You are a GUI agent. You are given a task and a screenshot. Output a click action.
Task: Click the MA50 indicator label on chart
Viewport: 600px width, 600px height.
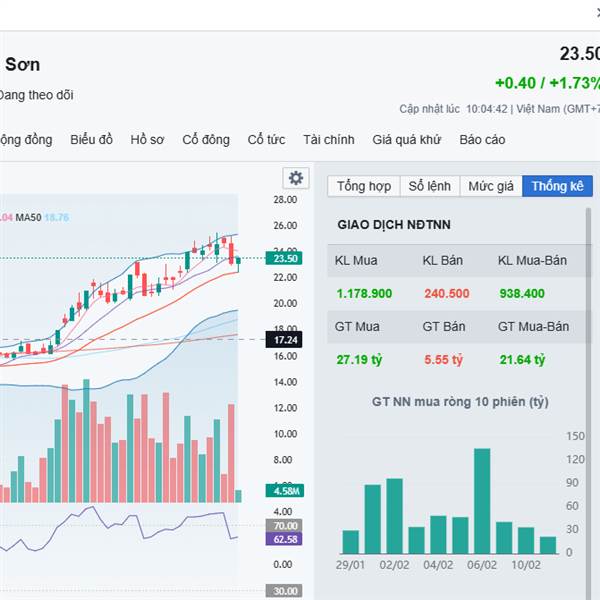(x=28, y=217)
